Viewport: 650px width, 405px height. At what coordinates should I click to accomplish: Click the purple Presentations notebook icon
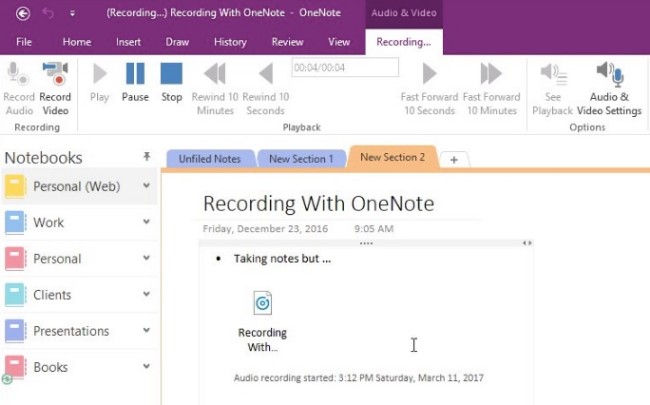coord(15,331)
